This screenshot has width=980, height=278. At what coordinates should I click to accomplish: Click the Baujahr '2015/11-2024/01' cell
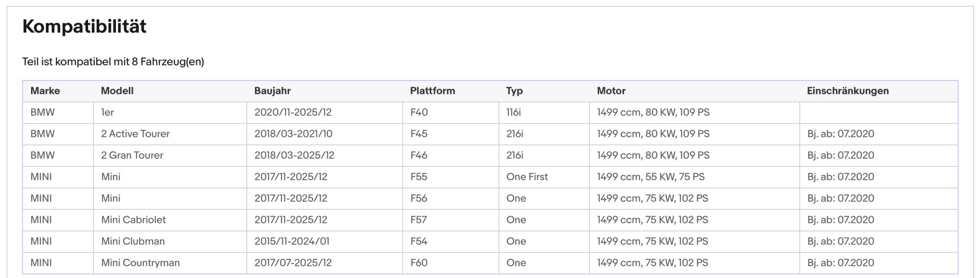point(324,242)
